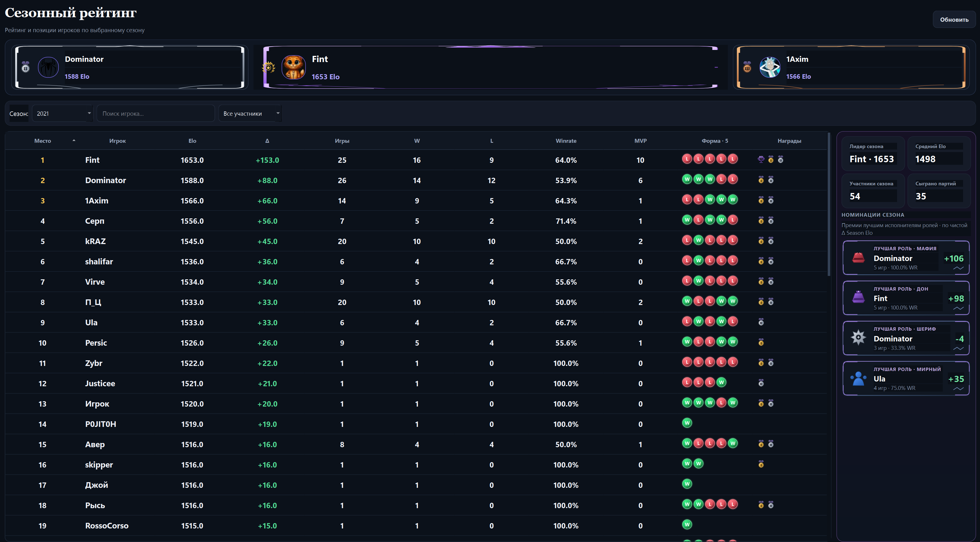Select player kRAZ in the table
Viewport: 980px width, 542px height.
click(x=96, y=241)
